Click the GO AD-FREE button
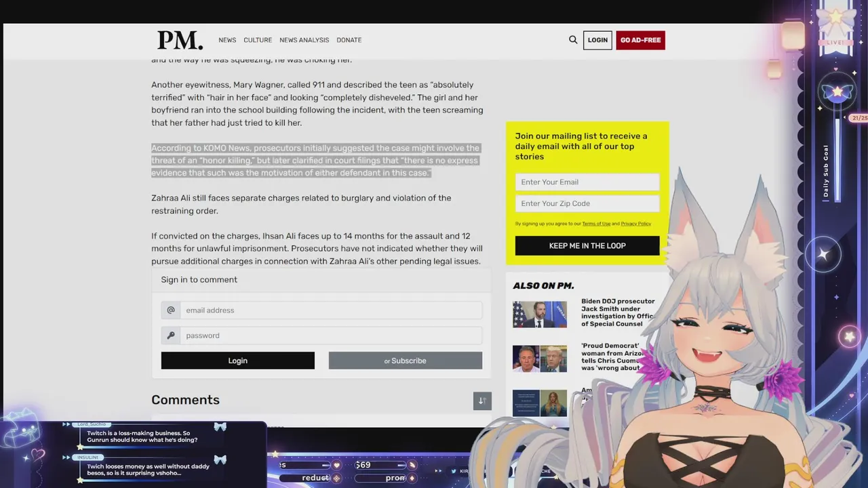This screenshot has height=488, width=868. pyautogui.click(x=640, y=40)
